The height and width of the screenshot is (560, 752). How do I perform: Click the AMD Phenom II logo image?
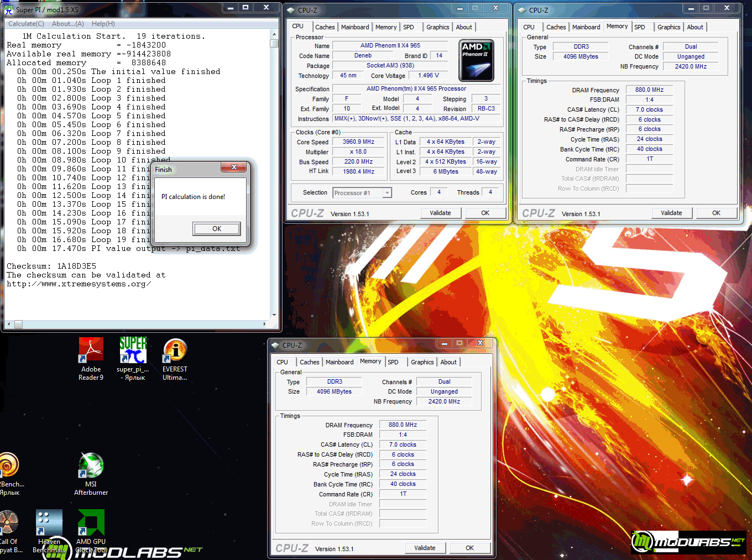pos(476,60)
